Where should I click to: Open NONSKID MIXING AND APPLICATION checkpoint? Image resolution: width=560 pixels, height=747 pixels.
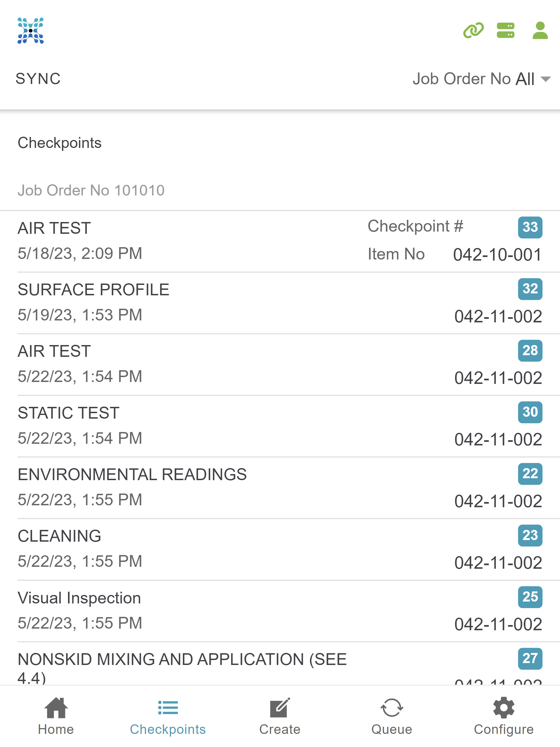pos(280,664)
